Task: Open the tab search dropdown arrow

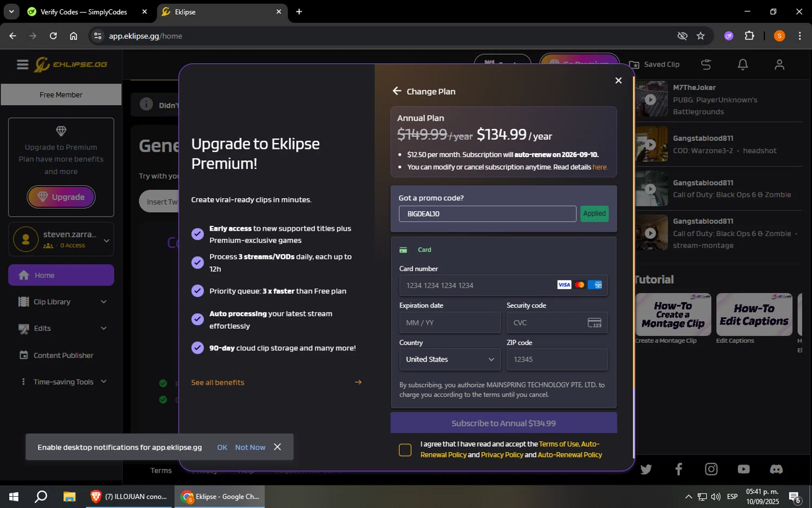Action: coord(11,11)
